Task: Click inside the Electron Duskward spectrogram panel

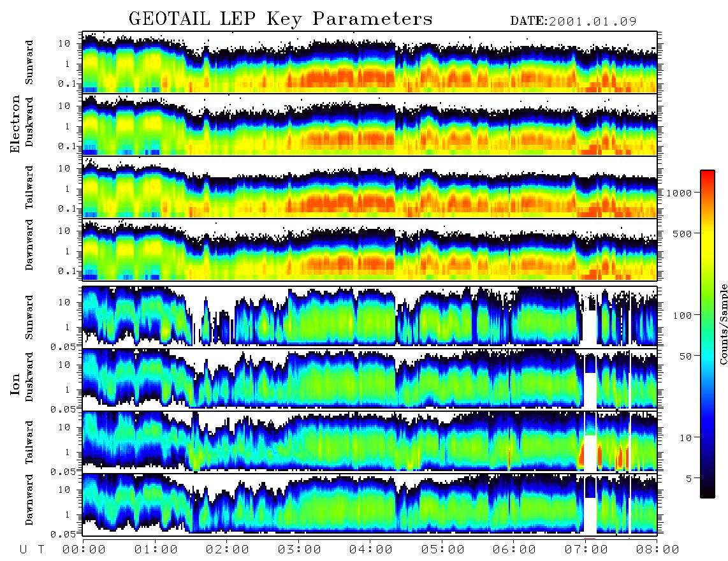Action: point(370,124)
